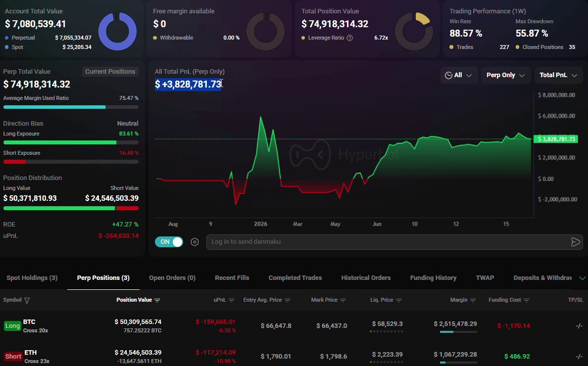Viewport: 588px width, 366px height.
Task: Click the ETH mark price $1,798.6
Action: click(x=334, y=357)
